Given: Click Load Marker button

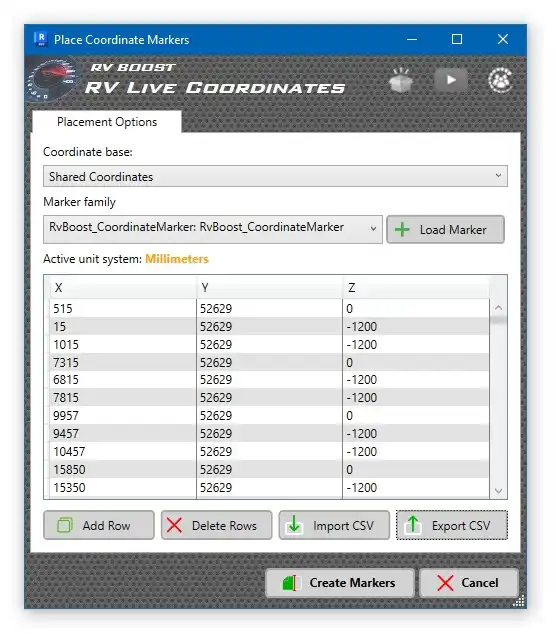Looking at the screenshot, I should coord(445,229).
